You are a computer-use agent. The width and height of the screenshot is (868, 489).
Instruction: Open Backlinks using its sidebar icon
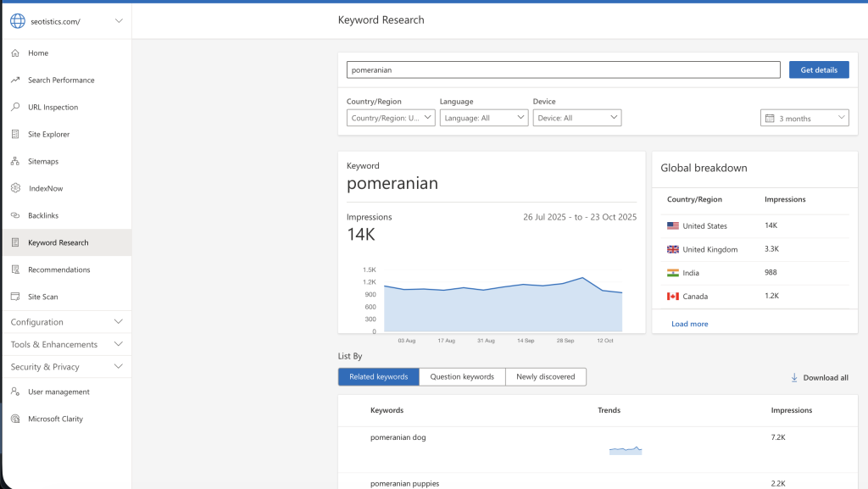point(15,215)
